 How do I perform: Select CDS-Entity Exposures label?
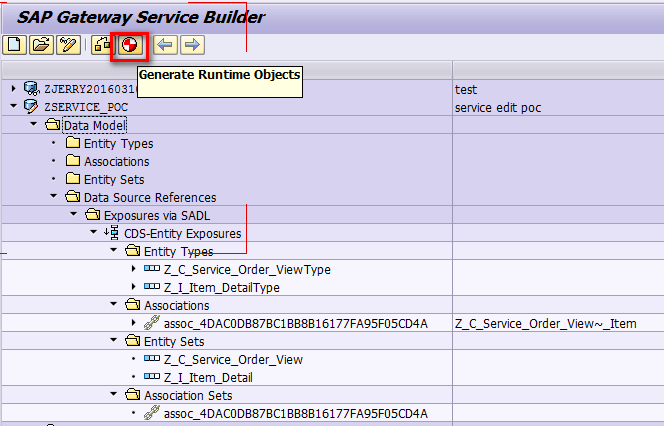(x=183, y=234)
